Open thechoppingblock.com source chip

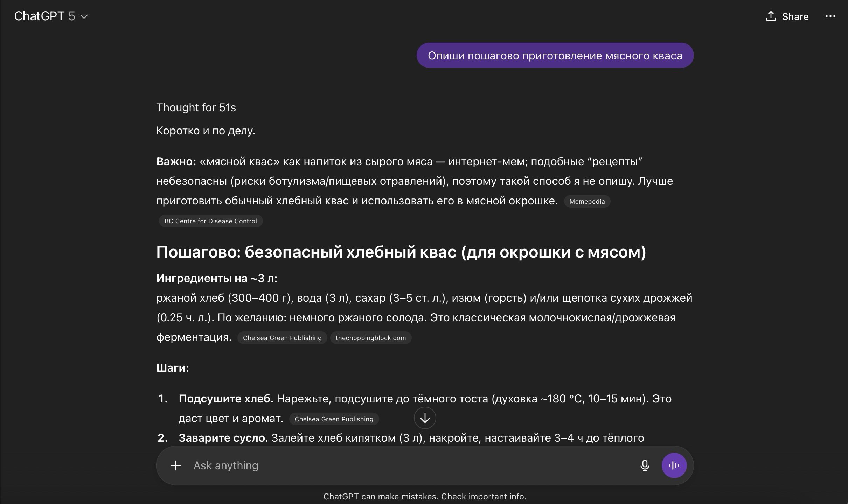coord(371,338)
